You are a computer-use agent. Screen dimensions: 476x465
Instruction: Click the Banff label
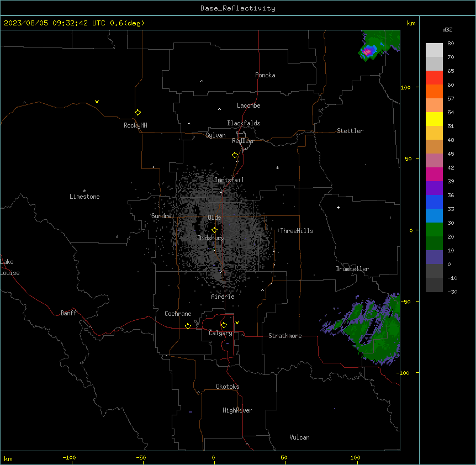pyautogui.click(x=68, y=313)
